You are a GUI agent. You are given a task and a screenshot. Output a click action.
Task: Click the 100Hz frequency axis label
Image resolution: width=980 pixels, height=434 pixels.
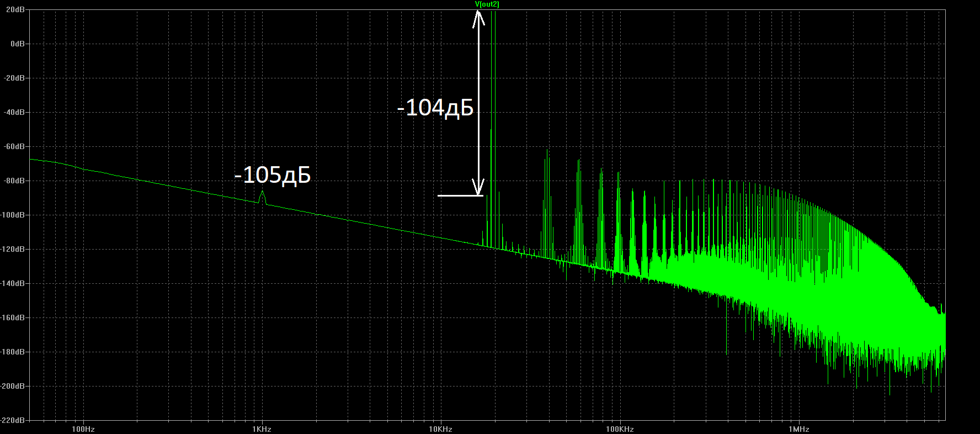(x=83, y=429)
